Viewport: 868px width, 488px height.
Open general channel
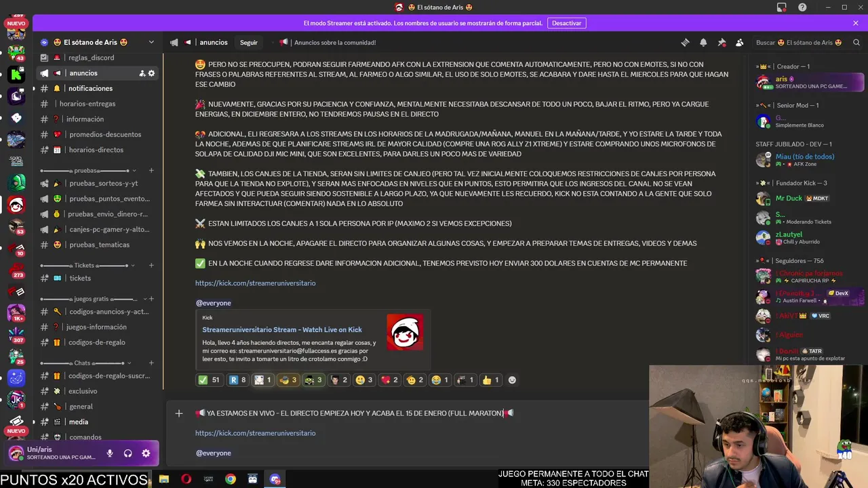tap(97, 406)
